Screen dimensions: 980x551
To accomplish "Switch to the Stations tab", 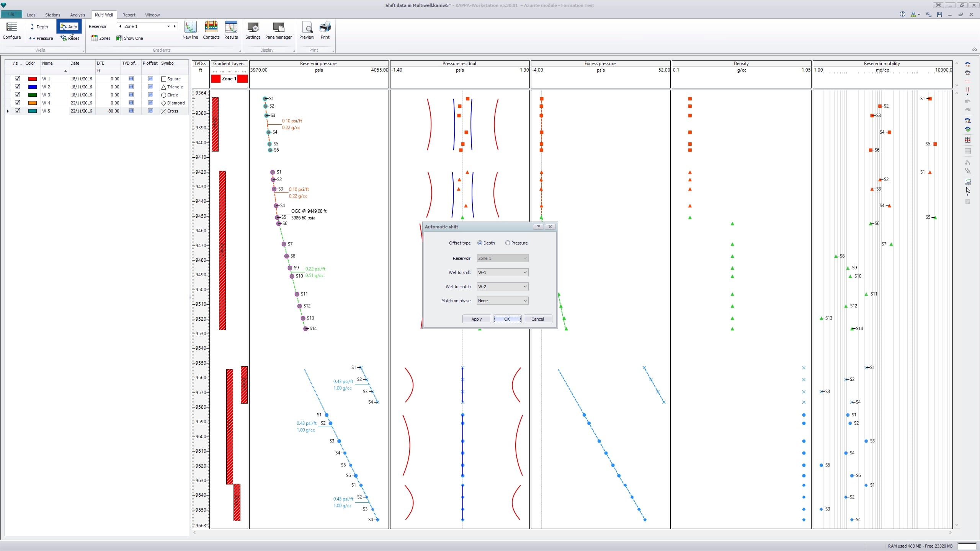I will tap(52, 15).
